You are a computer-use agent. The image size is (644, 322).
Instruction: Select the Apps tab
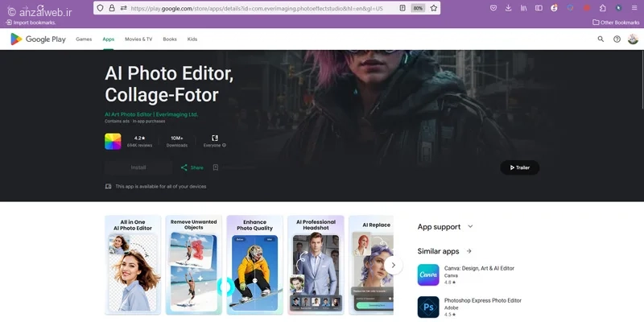point(109,39)
